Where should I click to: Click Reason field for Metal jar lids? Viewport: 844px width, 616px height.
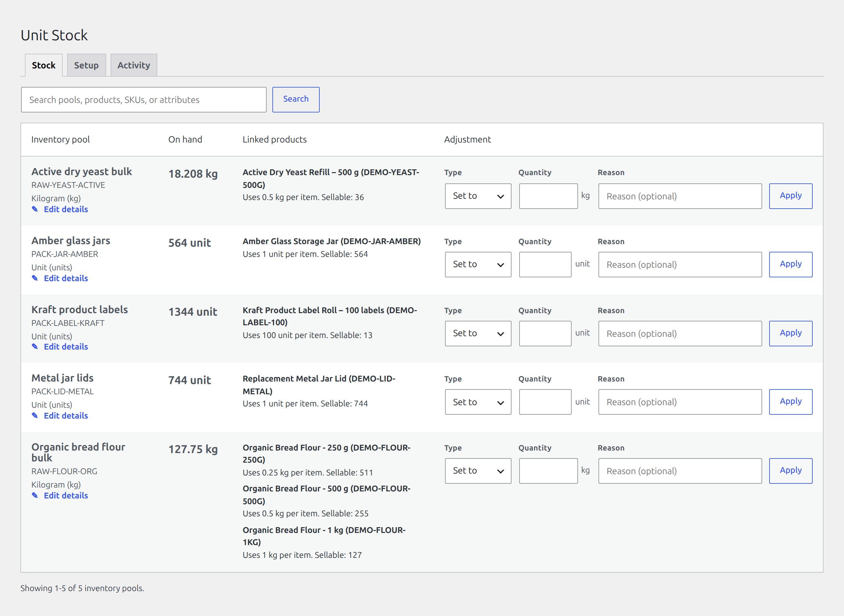[680, 402]
